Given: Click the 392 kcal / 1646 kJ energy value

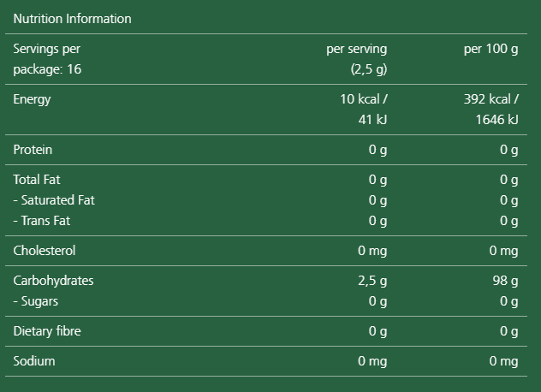Looking at the screenshot, I should tap(491, 110).
